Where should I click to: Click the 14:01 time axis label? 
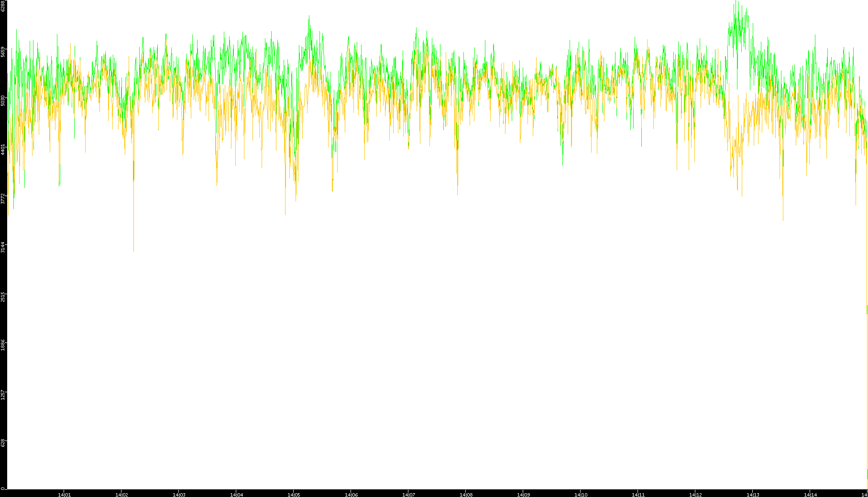tap(64, 495)
